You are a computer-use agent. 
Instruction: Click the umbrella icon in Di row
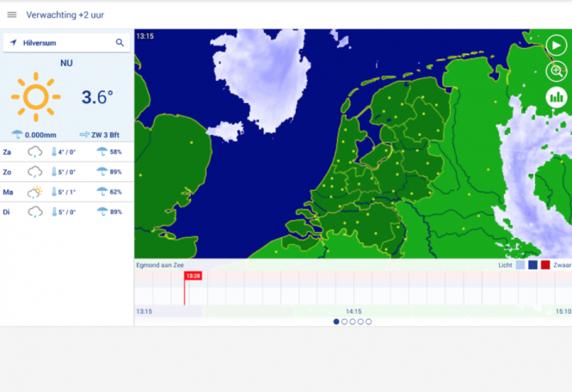click(x=101, y=211)
